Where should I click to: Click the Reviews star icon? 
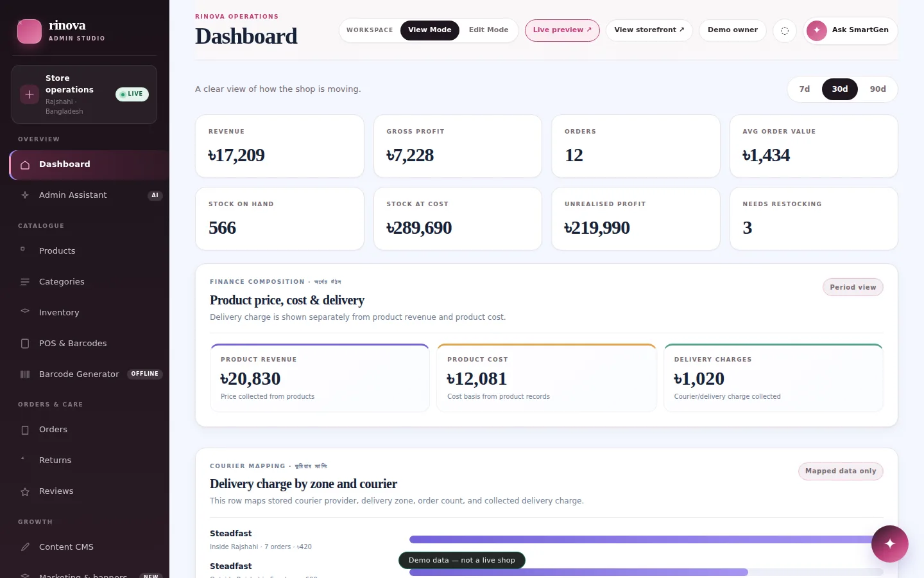25,491
